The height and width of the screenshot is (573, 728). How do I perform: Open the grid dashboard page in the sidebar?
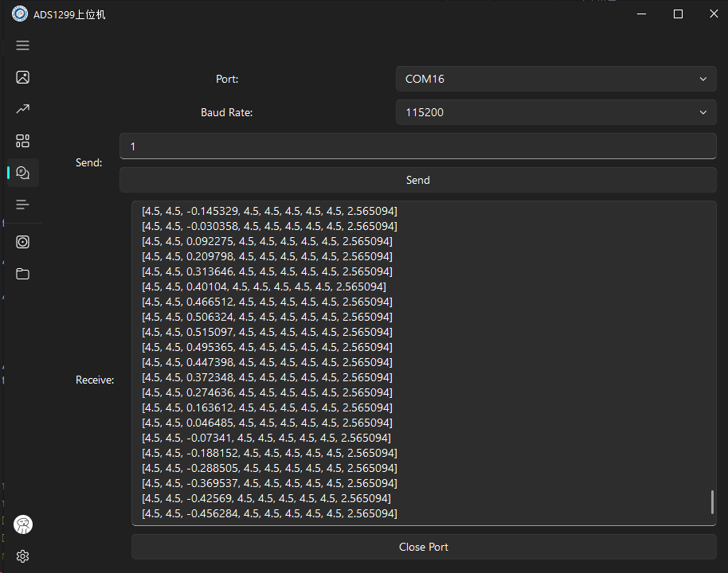[22, 141]
